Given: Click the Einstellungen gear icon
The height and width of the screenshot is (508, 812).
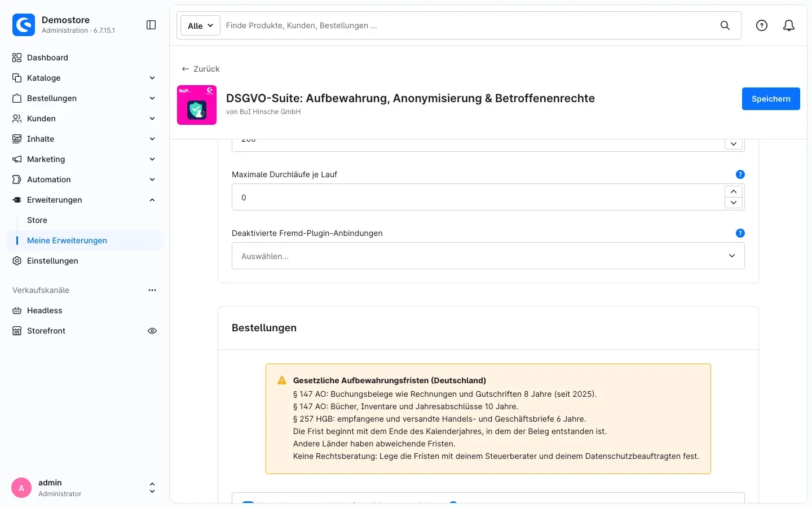Looking at the screenshot, I should coord(17,261).
